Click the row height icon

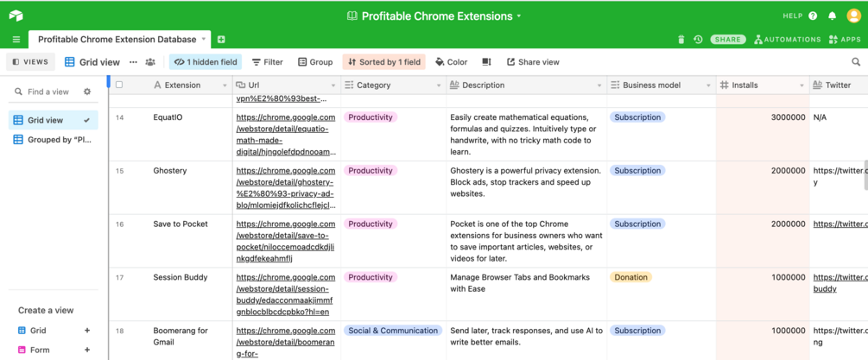click(486, 62)
